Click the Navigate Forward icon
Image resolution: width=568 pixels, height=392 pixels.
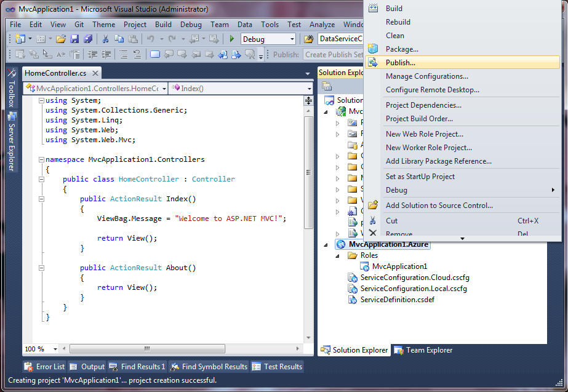214,39
